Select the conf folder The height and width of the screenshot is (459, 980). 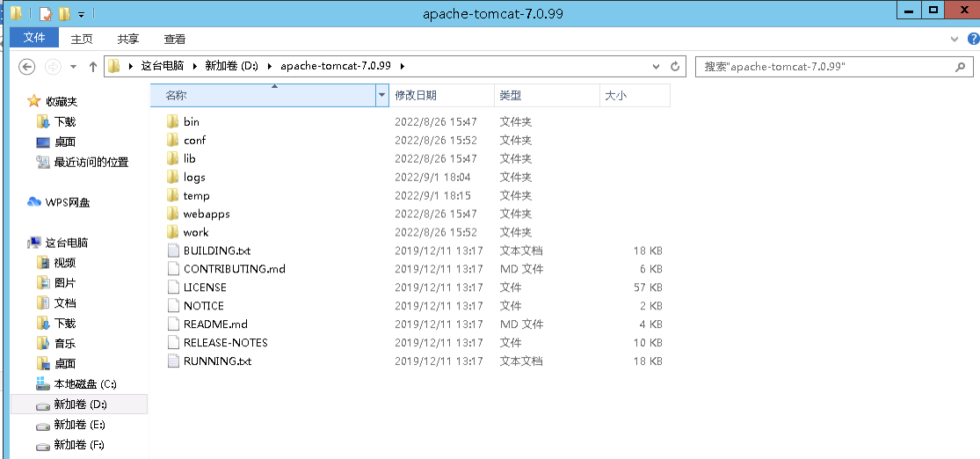pyautogui.click(x=194, y=141)
